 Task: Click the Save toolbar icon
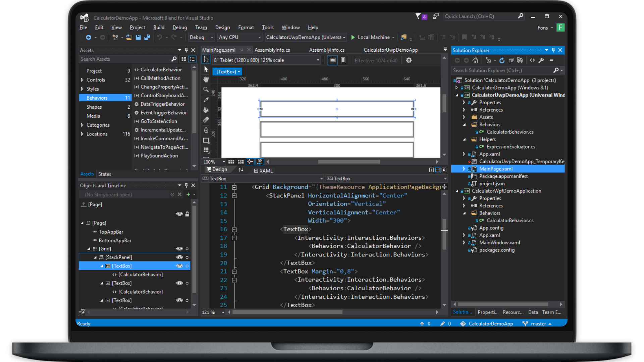[138, 37]
